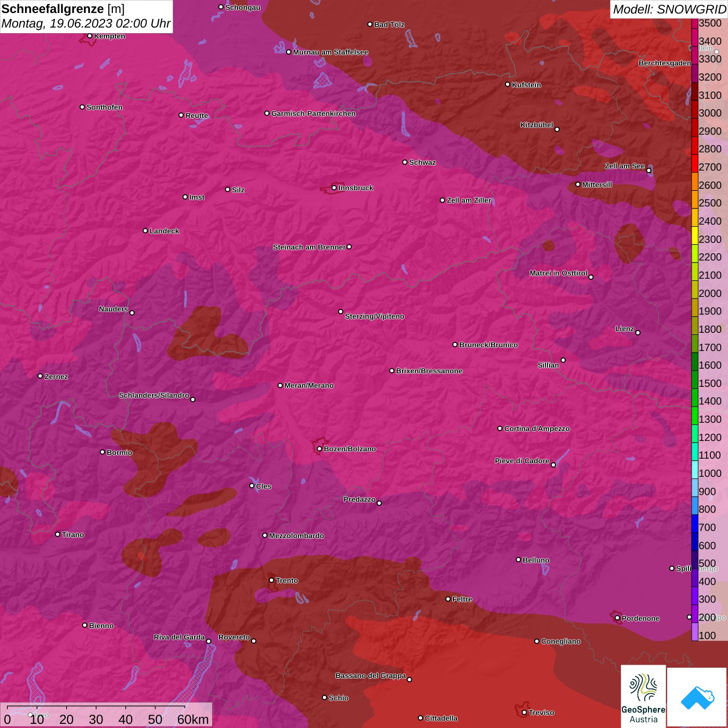This screenshot has width=728, height=728.
Task: Select the orange 2600 legend color swatch
Action: coord(695,181)
